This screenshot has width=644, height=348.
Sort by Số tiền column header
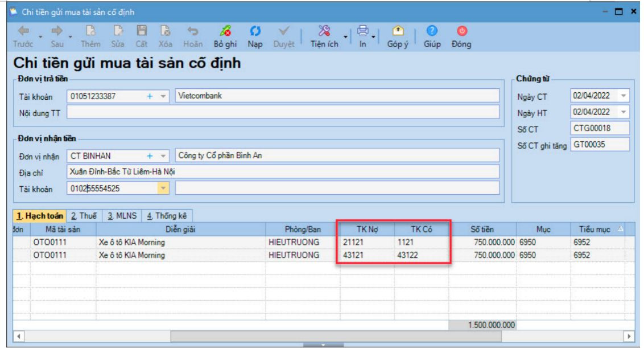[482, 230]
